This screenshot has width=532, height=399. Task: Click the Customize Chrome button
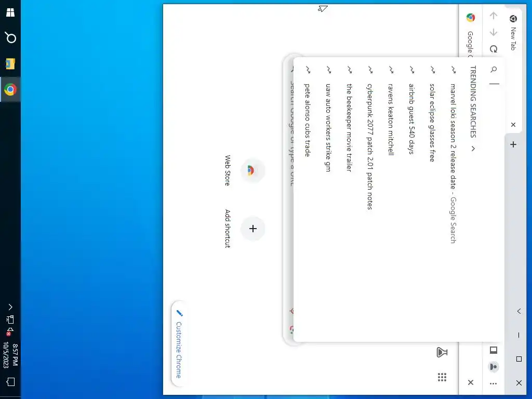point(179,343)
